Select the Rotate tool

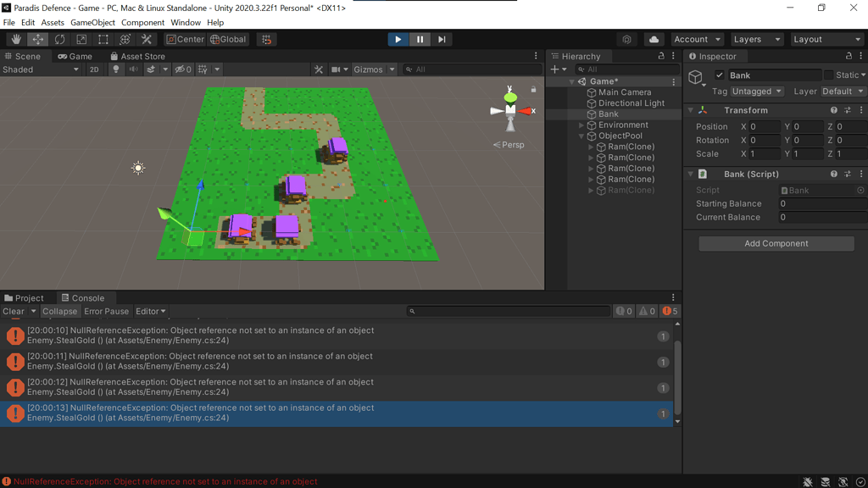[x=58, y=39]
